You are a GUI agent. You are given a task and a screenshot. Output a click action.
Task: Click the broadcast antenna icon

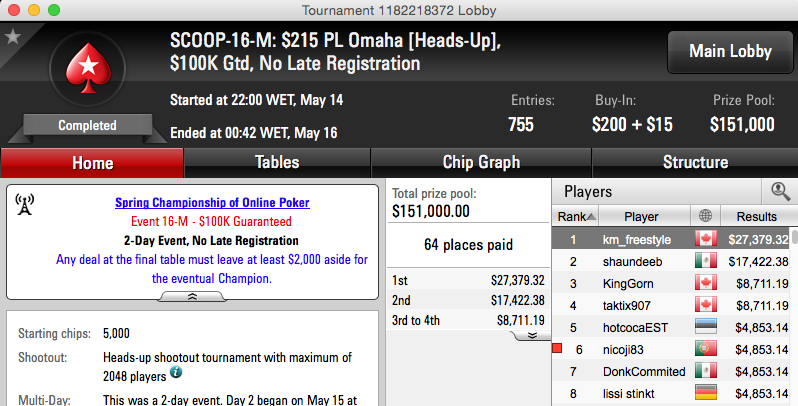pos(24,204)
